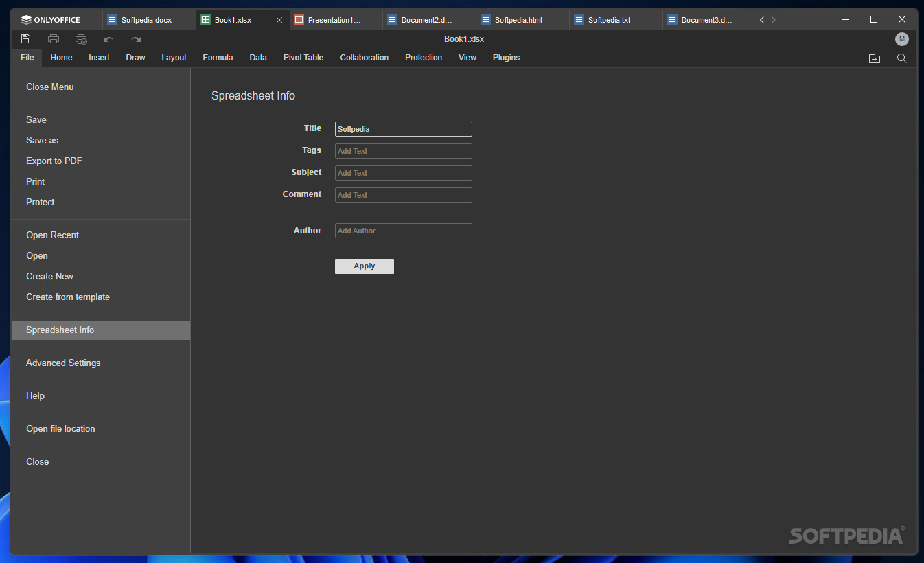
Task: Open Help in file menu
Action: click(101, 396)
